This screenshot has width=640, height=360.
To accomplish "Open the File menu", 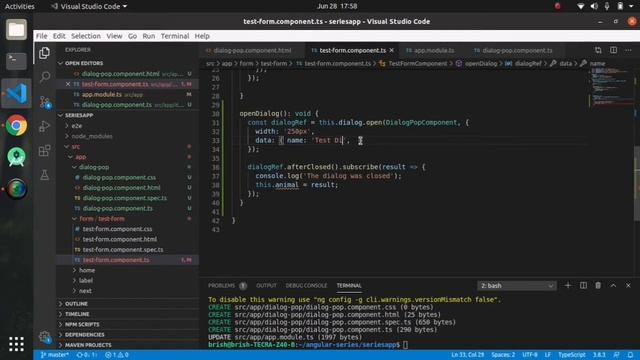I will point(42,36).
